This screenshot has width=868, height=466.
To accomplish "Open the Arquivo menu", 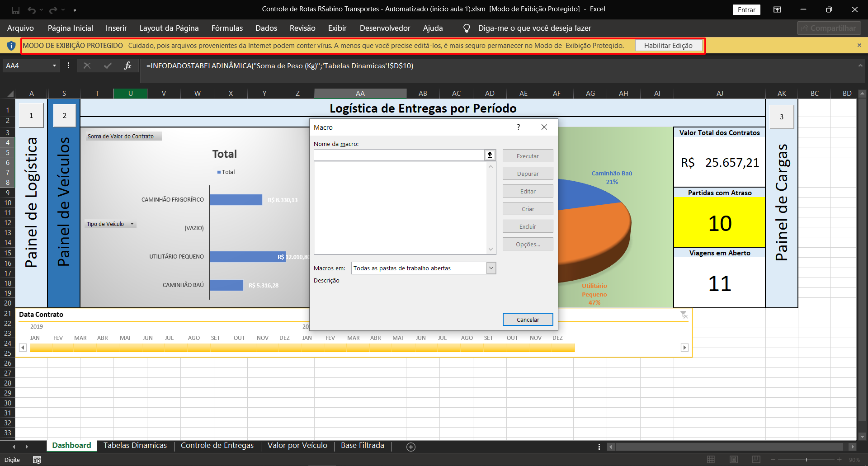I will coord(20,28).
